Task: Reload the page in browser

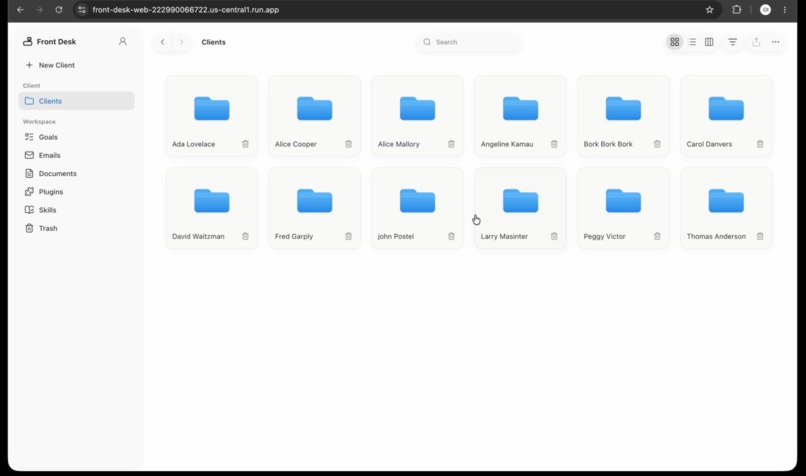Action: 59,10
